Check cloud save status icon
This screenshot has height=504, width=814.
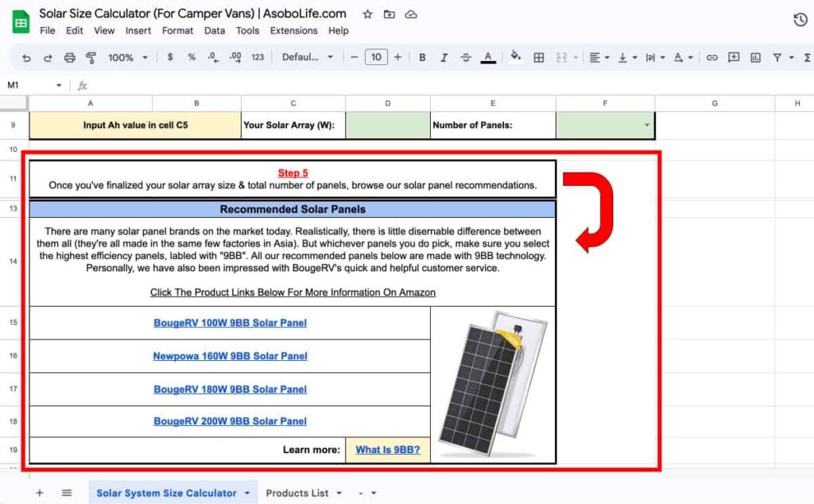[411, 14]
